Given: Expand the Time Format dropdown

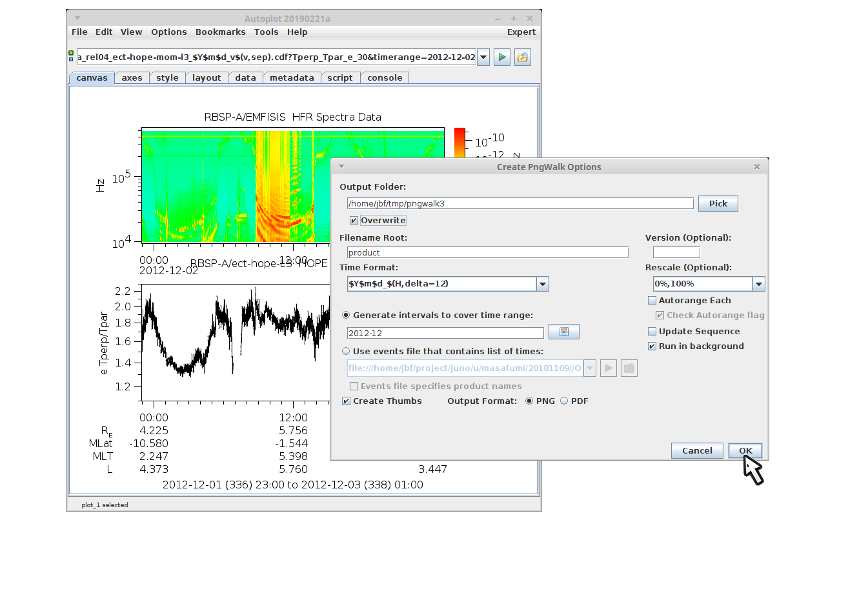Looking at the screenshot, I should point(542,284).
